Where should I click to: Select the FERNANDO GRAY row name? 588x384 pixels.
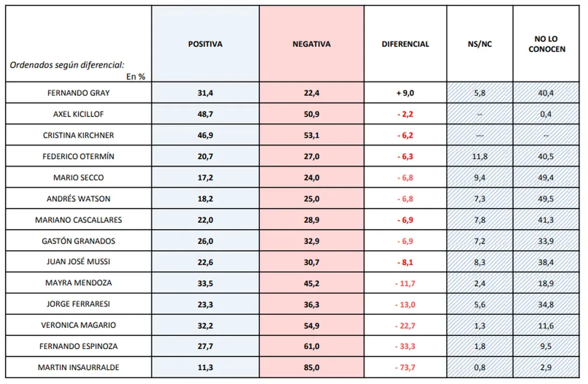[78, 93]
